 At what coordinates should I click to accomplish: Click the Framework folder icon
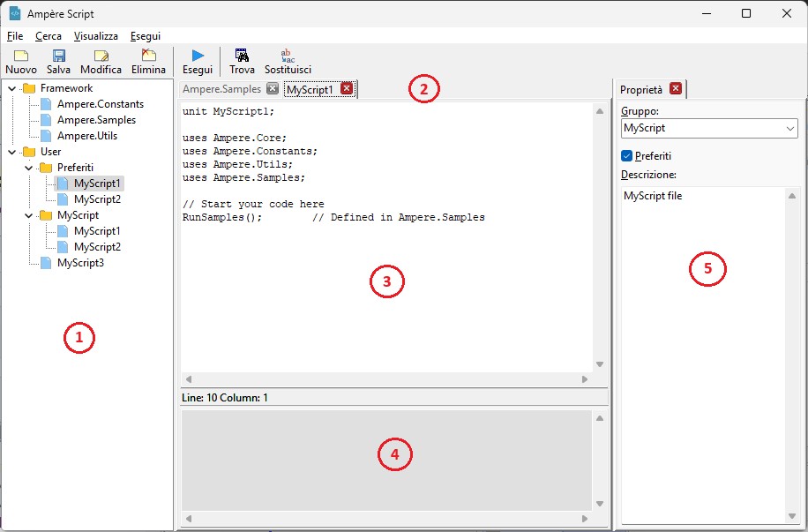(29, 88)
